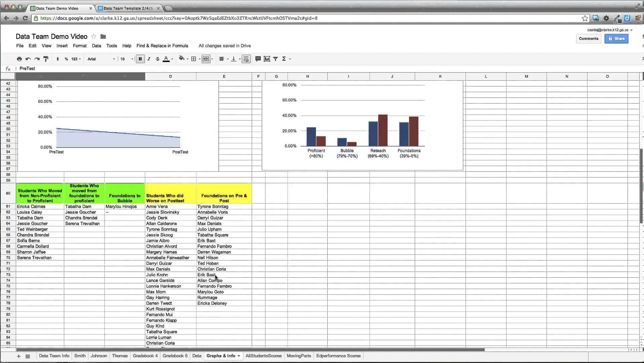Switch to Data Team Info sheet
644x363 pixels.
coord(54,356)
